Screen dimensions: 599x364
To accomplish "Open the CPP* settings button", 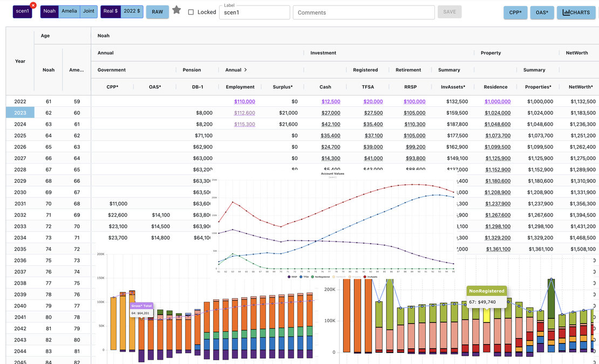I will pyautogui.click(x=515, y=12).
